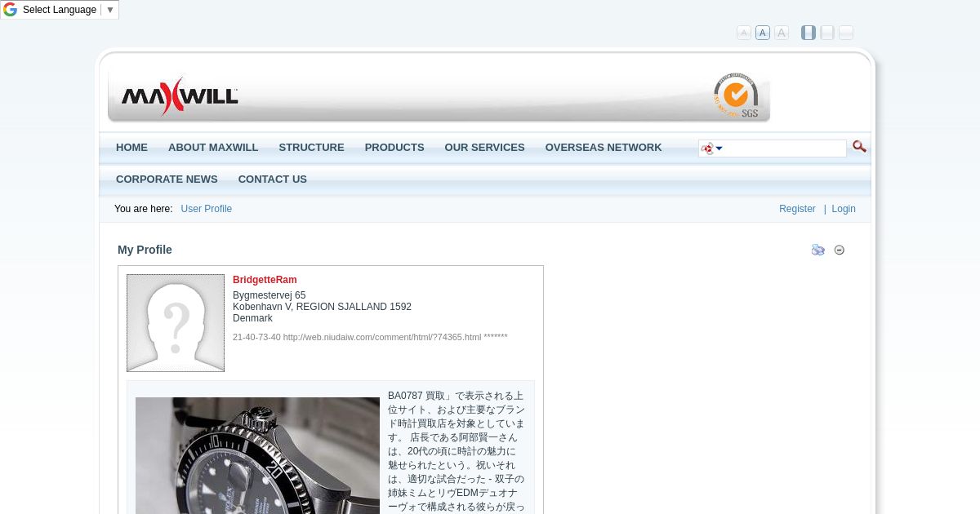Click inside the search text field
This screenshot has height=514, width=980.
pyautogui.click(x=785, y=148)
